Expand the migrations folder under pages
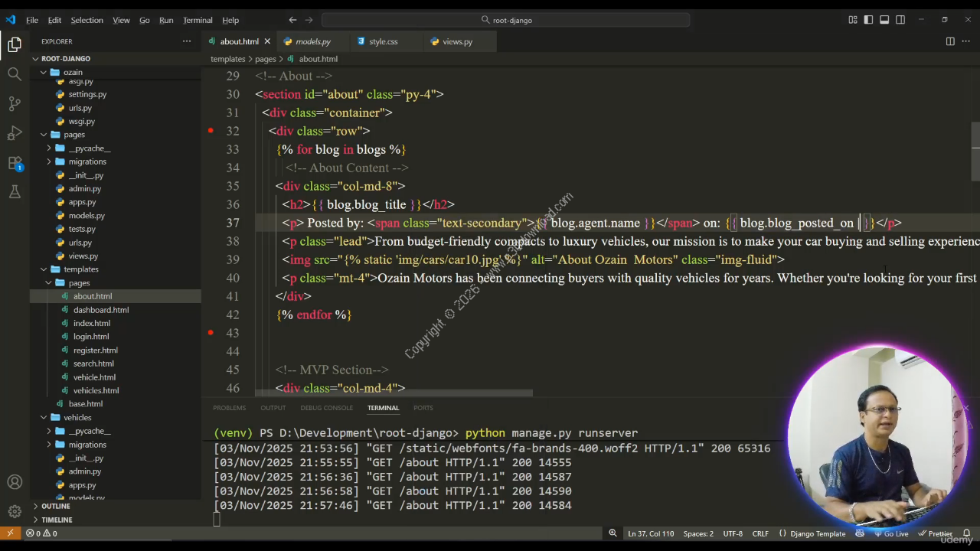Viewport: 980px width, 551px height. tap(87, 161)
